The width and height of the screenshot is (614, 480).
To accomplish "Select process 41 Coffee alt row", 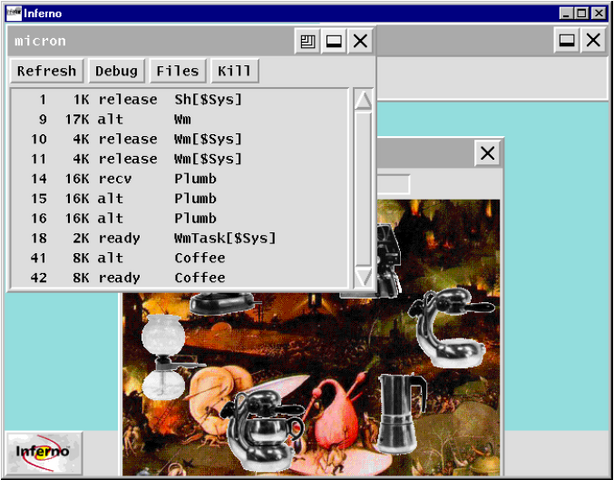I will pos(179,258).
